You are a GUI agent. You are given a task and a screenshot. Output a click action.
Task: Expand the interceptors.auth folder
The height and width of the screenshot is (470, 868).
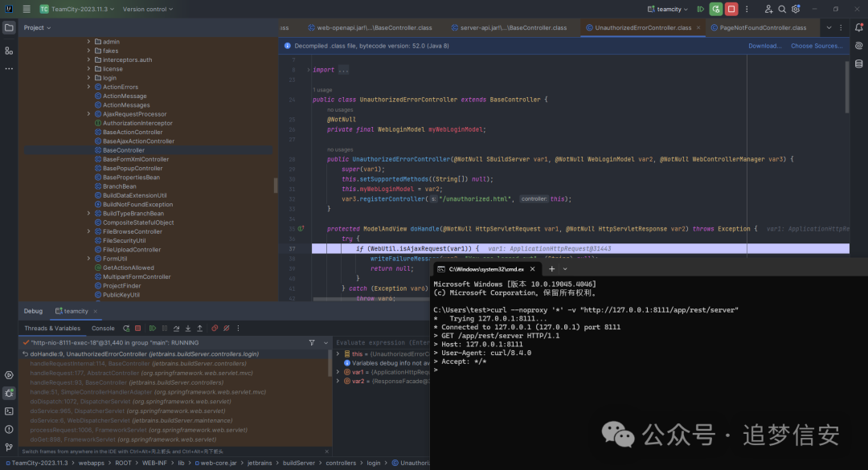tap(88, 59)
